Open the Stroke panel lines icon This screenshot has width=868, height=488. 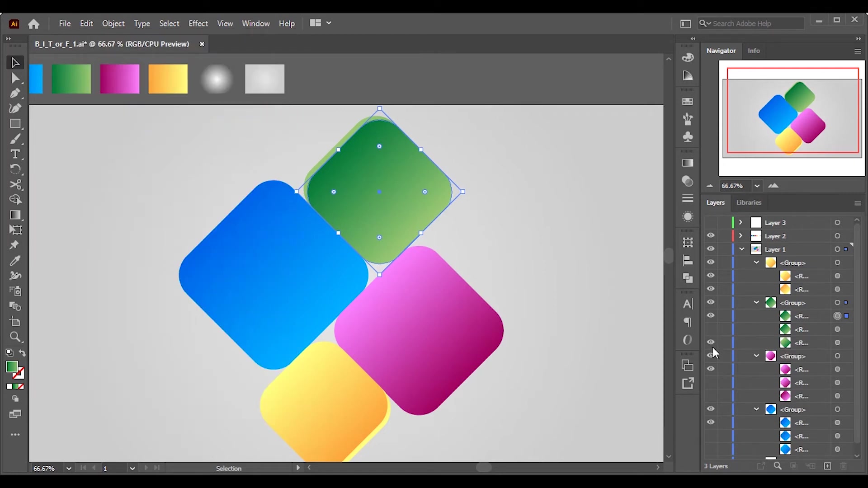(x=688, y=198)
